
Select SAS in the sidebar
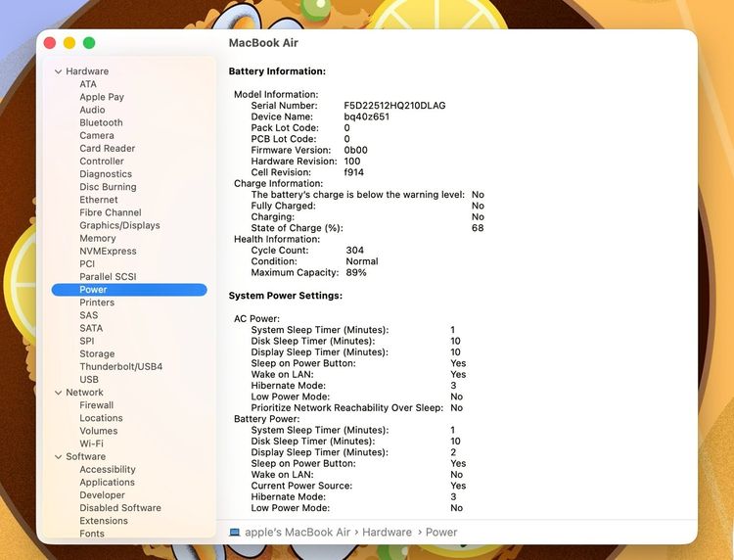coord(88,315)
